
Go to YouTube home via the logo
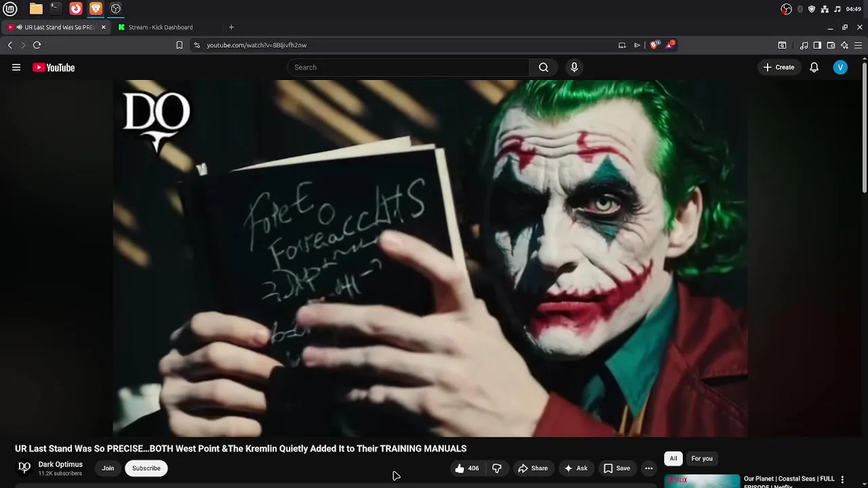tap(54, 67)
